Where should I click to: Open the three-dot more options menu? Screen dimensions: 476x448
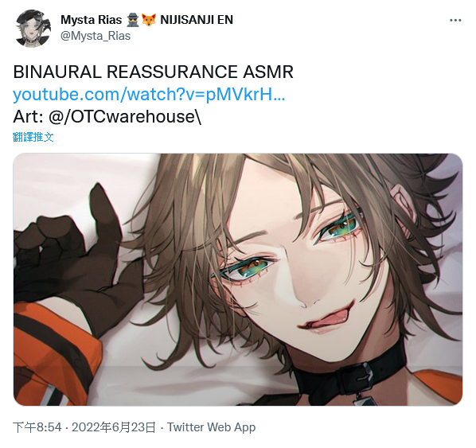pos(455,21)
